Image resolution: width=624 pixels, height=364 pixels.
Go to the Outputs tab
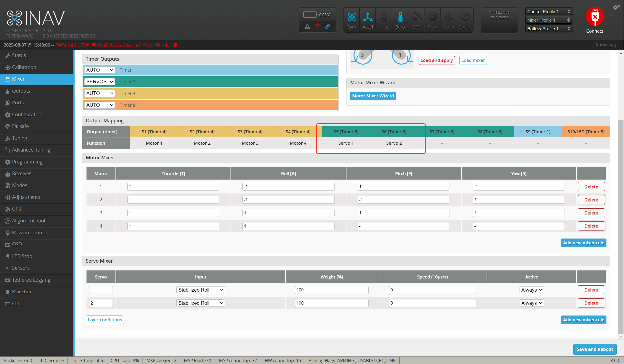tap(37, 91)
